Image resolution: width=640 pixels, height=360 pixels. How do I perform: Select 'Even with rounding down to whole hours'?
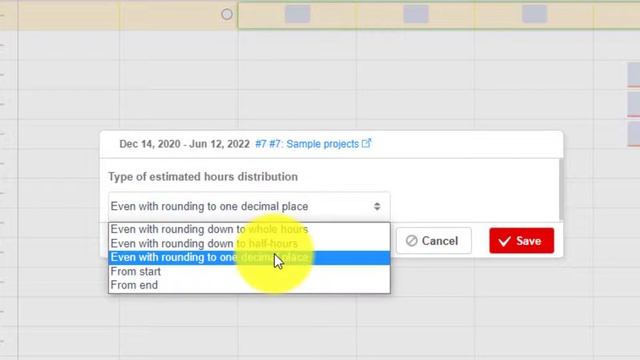pos(249,229)
